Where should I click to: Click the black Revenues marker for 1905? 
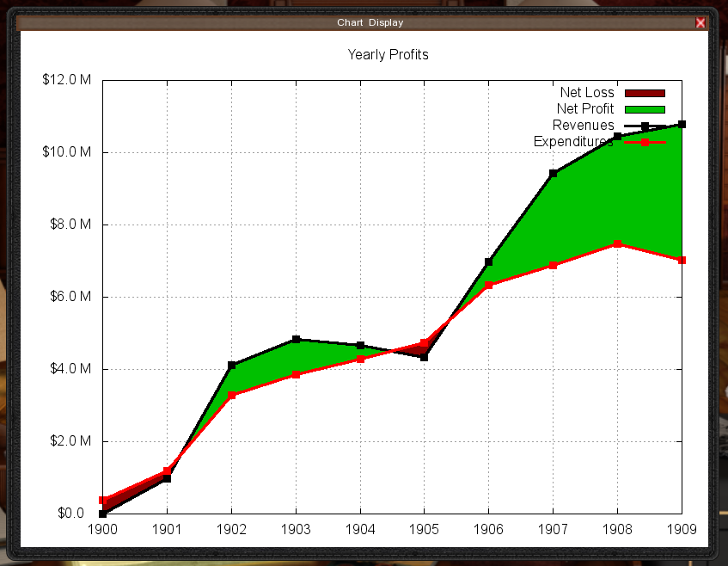(x=424, y=357)
